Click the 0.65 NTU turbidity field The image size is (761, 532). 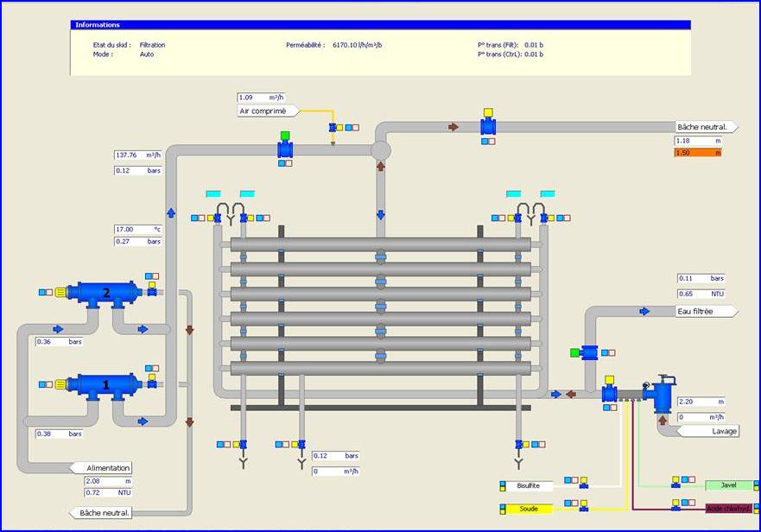701,294
